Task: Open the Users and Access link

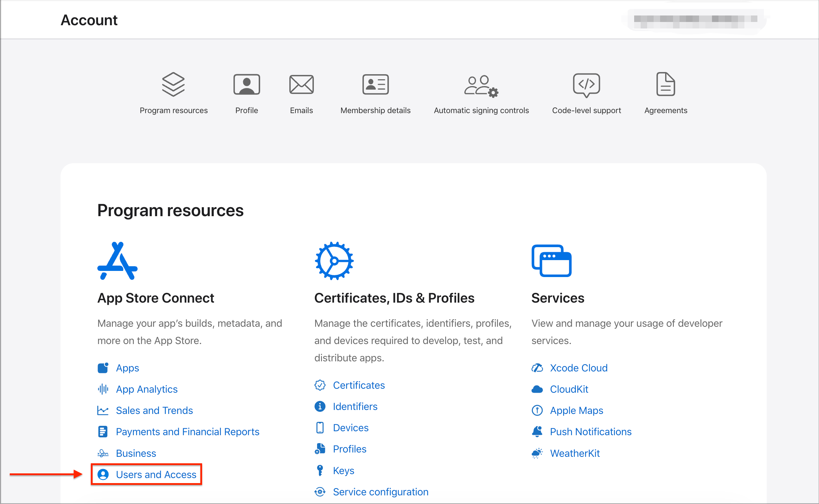Action: (156, 474)
